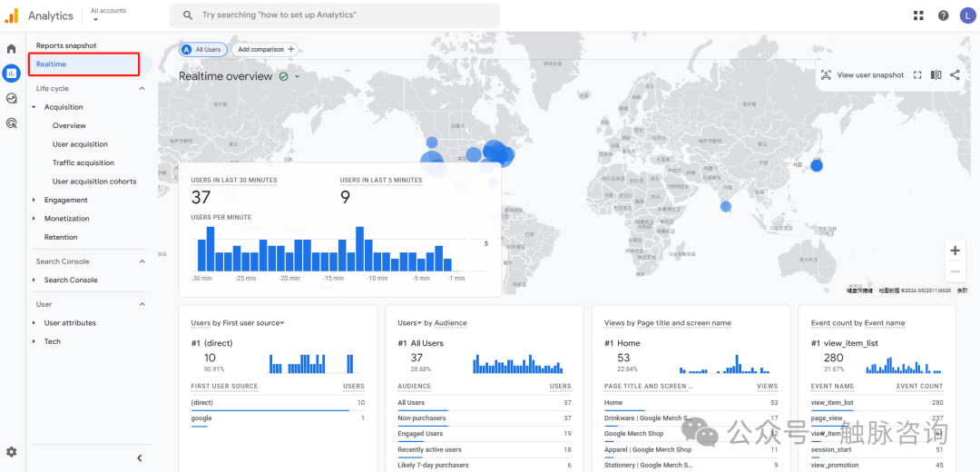The width and height of the screenshot is (980, 472).
Task: Open the Google apps grid icon
Action: (918, 15)
